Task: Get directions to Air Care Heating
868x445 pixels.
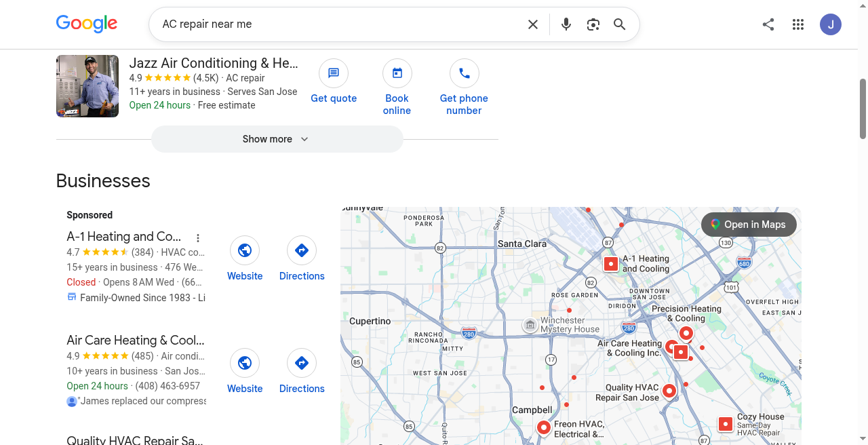Action: pos(302,372)
